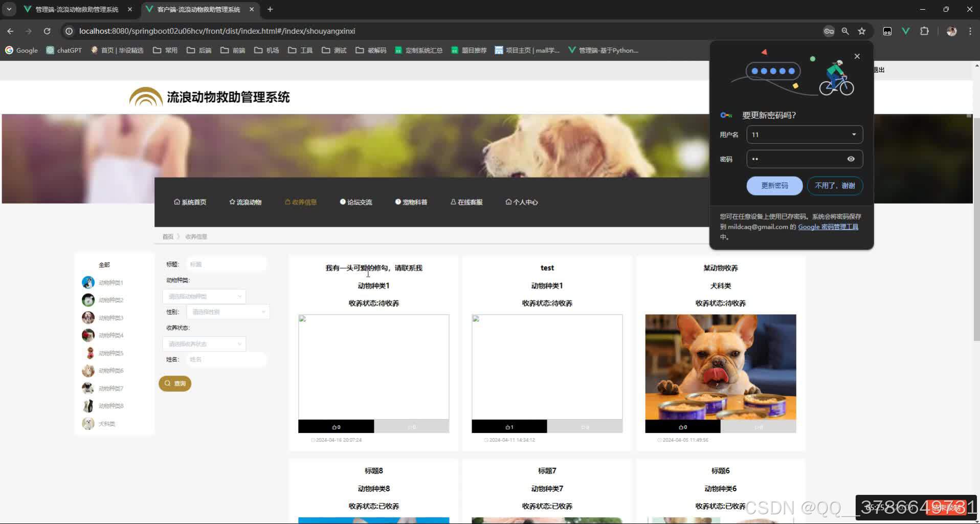Select the 全部 category filter
The width and height of the screenshot is (980, 524).
104,265
